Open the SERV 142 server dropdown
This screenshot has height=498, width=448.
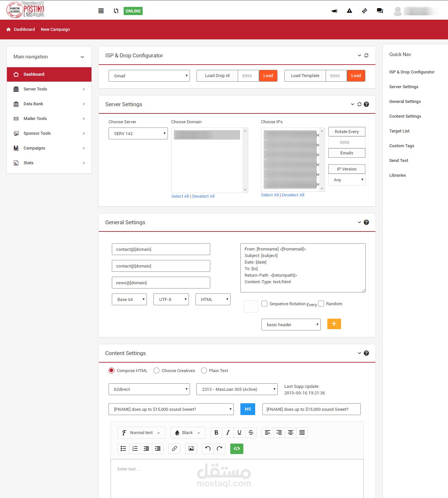point(138,133)
